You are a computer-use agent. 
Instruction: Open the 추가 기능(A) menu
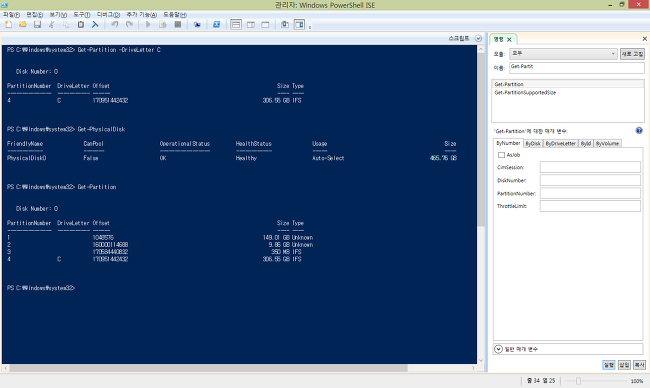click(x=141, y=15)
